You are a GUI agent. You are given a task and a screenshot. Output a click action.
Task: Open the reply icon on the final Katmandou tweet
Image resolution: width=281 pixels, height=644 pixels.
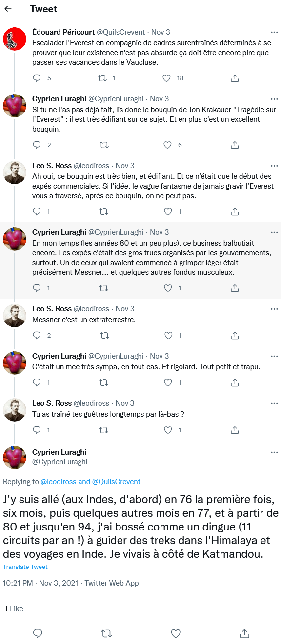(x=38, y=633)
